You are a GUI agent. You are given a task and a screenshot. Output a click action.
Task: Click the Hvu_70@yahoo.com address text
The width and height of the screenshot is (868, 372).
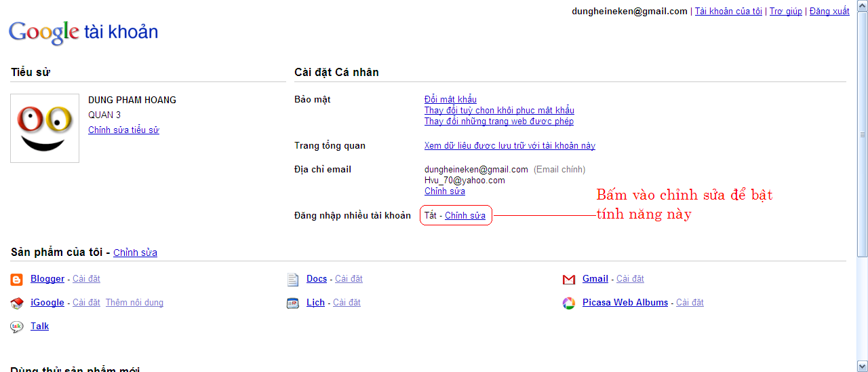[465, 181]
